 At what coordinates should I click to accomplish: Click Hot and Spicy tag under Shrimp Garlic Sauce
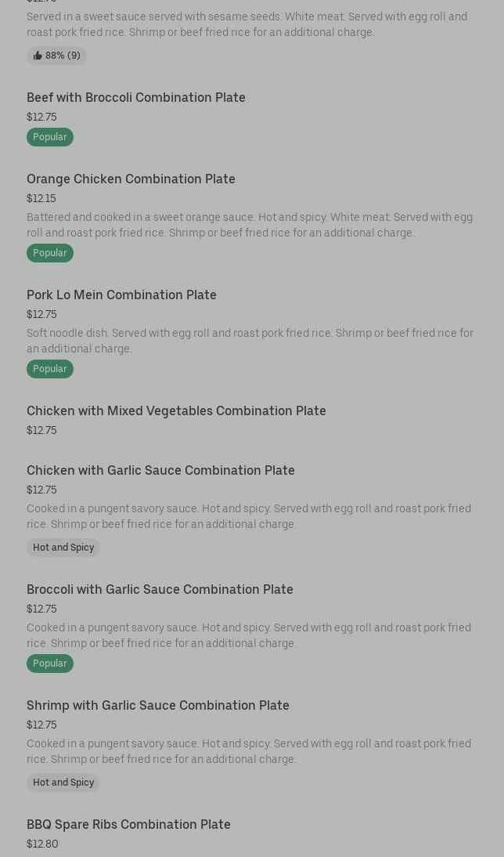(63, 783)
